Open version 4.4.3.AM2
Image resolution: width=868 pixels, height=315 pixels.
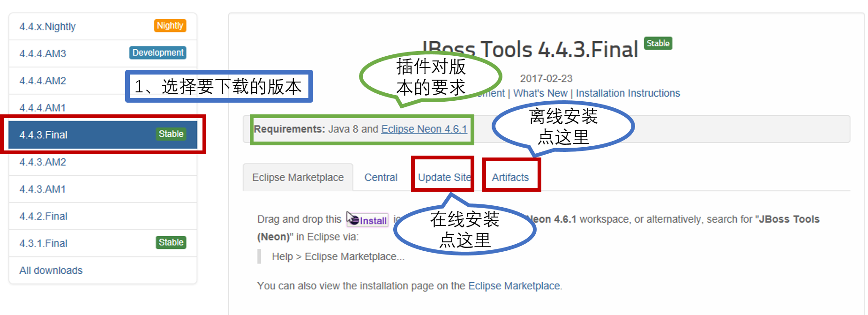coord(103,162)
